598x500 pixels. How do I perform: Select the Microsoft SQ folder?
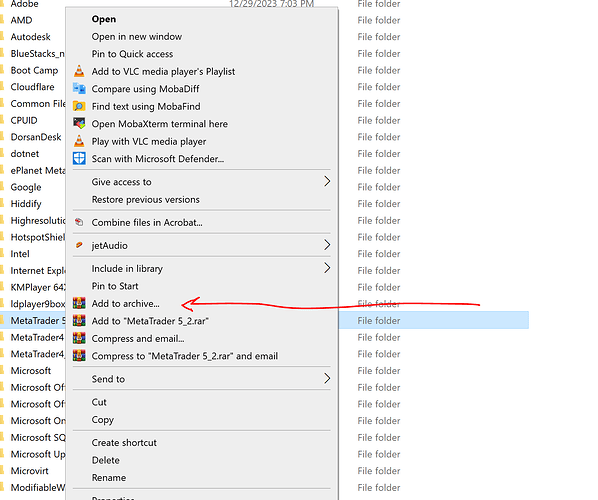click(38, 437)
